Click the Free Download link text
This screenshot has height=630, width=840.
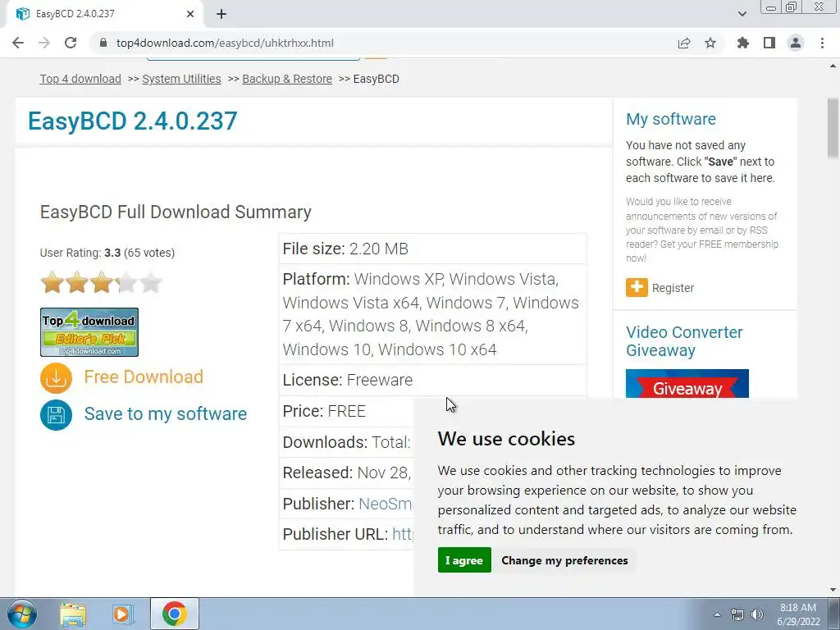coord(144,377)
